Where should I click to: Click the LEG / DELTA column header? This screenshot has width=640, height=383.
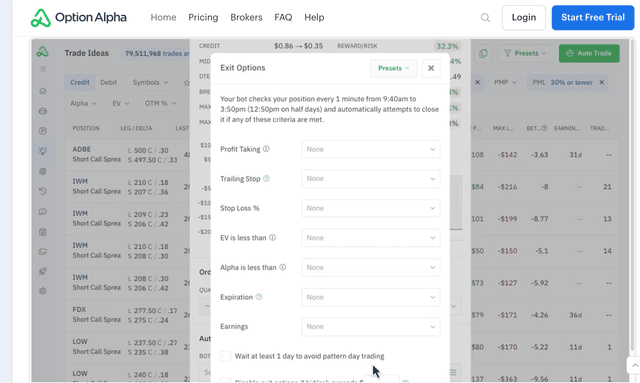136,128
